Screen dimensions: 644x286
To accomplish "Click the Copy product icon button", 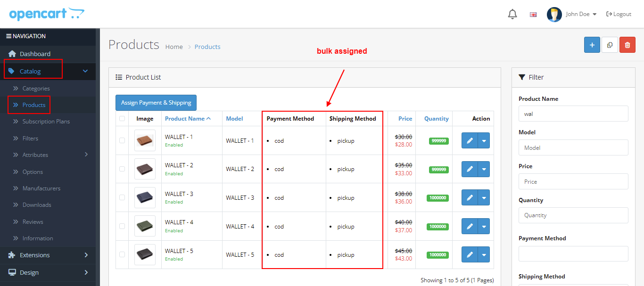I will point(610,45).
